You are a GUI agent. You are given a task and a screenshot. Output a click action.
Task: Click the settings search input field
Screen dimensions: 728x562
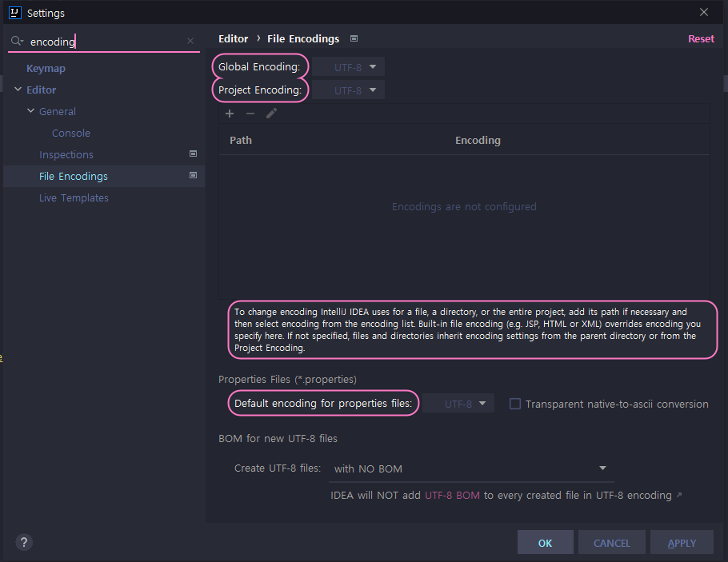click(x=106, y=42)
